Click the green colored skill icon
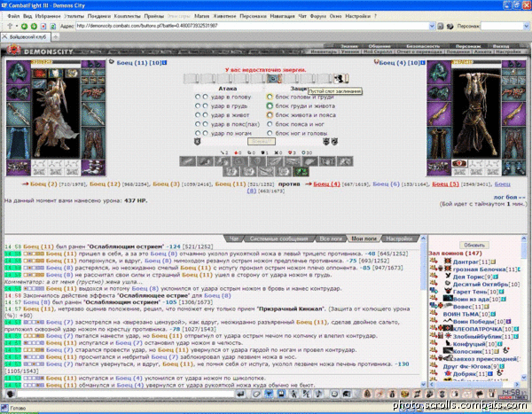The height and width of the screenshot is (414, 532). tap(301, 171)
